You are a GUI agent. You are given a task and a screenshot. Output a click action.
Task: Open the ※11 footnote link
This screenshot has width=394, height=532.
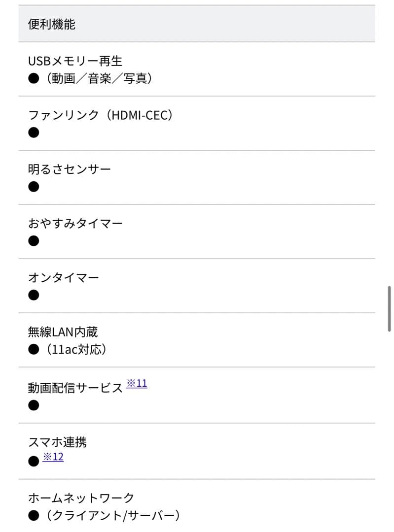pos(137,383)
